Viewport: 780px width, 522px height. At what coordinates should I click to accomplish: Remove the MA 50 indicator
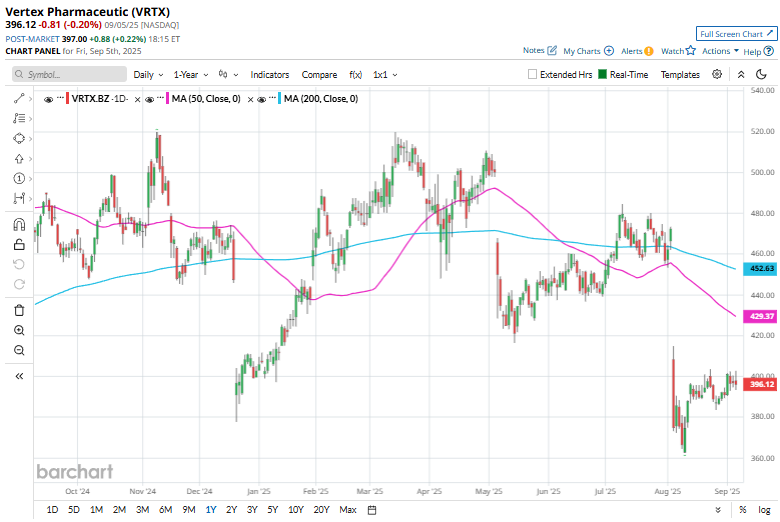[250, 100]
